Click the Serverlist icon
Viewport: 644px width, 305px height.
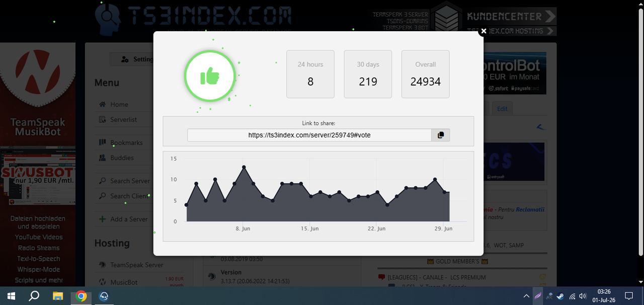(102, 119)
